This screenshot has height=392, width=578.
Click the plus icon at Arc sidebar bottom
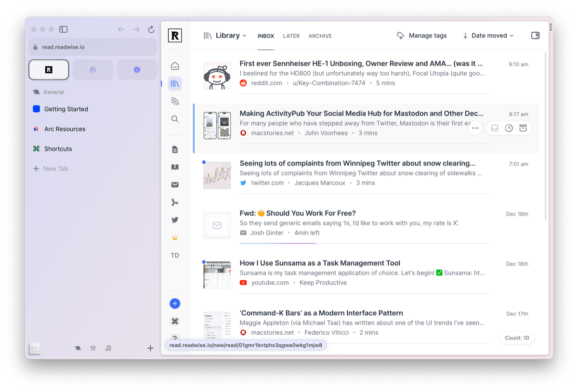coord(150,348)
